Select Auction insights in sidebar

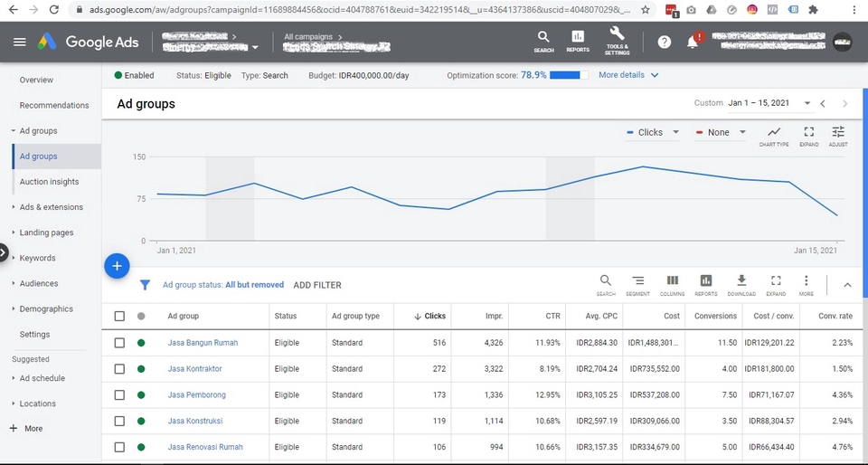(49, 182)
